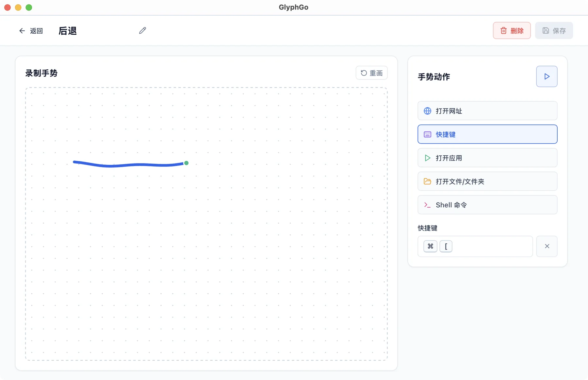Click the trash icon in 删除 button
The image size is (588, 380).
tap(503, 30)
